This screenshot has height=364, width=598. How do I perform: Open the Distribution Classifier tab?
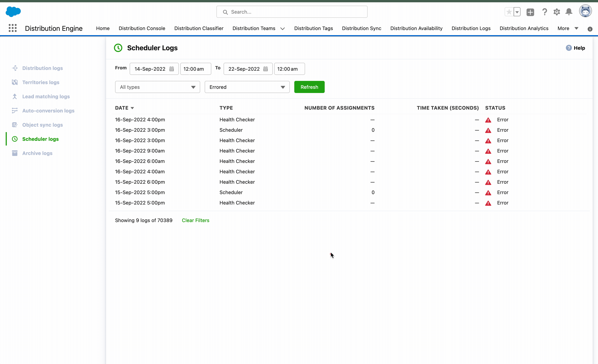pyautogui.click(x=199, y=28)
